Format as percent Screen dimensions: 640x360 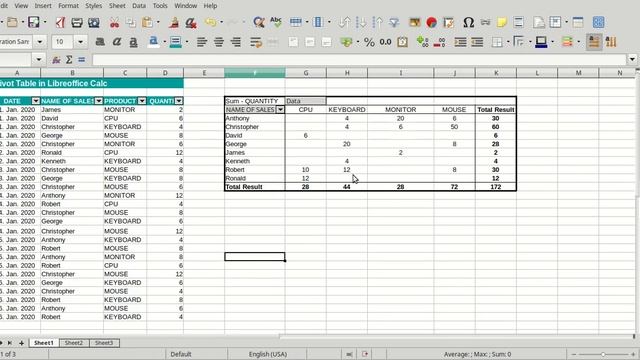coord(369,42)
